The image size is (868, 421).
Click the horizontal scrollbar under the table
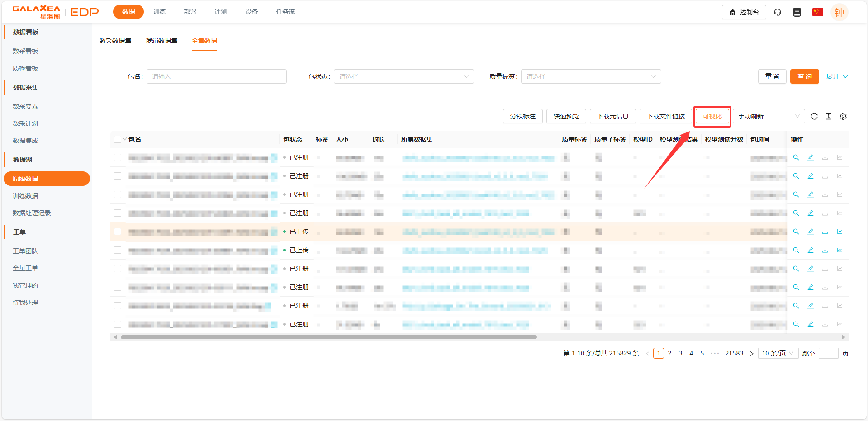point(328,337)
